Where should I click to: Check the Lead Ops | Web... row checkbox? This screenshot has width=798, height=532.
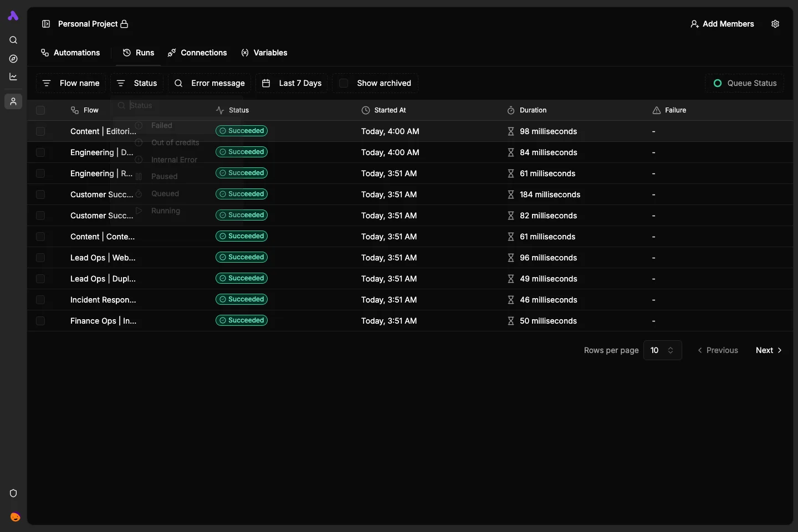click(40, 258)
